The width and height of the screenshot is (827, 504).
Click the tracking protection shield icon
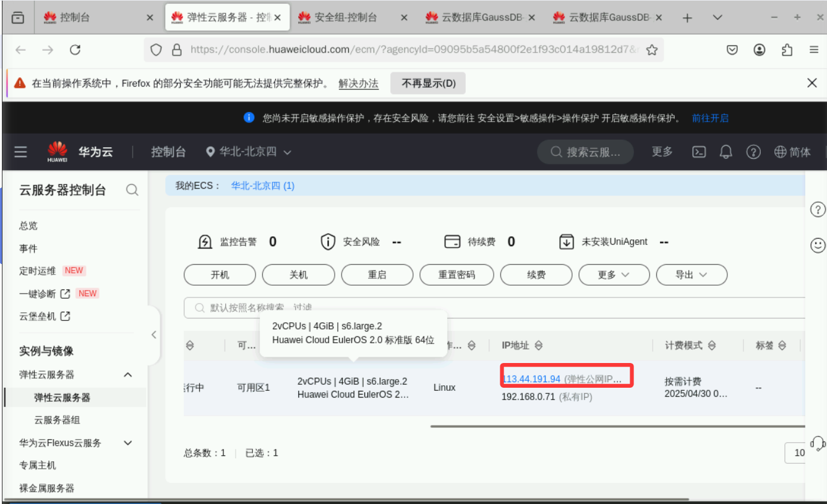156,50
